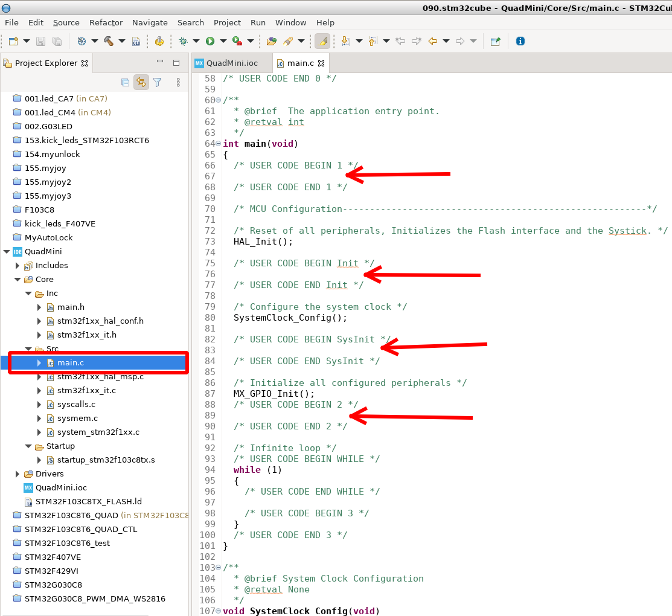Select the 153.kick_leds_STM32F103RCT6 project
Screen dimensions: 672x616
coord(86,141)
